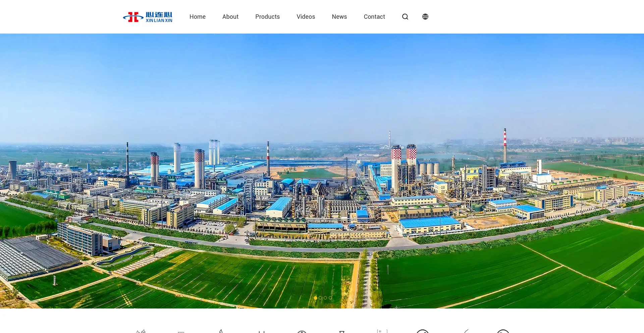This screenshot has width=644, height=333.
Task: Open the About menu item
Action: tap(230, 17)
